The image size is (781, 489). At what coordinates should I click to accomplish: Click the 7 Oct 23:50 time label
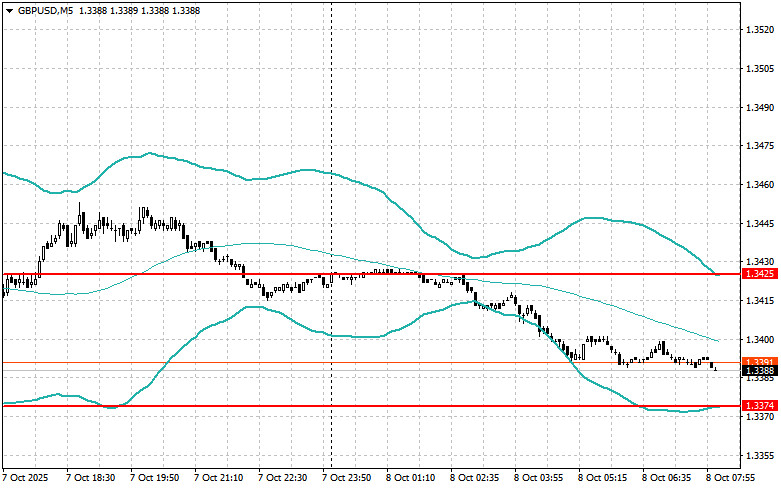point(346,478)
